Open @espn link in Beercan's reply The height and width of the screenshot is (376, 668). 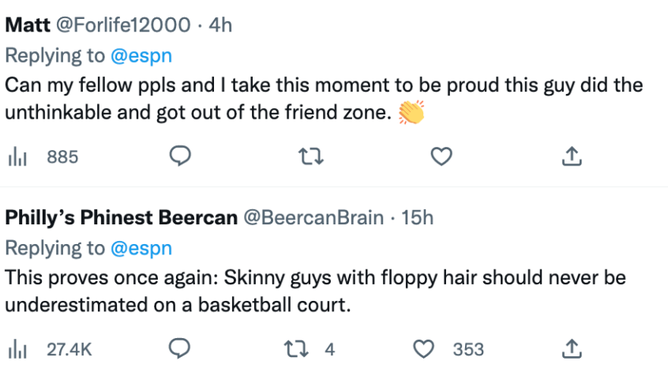(141, 248)
